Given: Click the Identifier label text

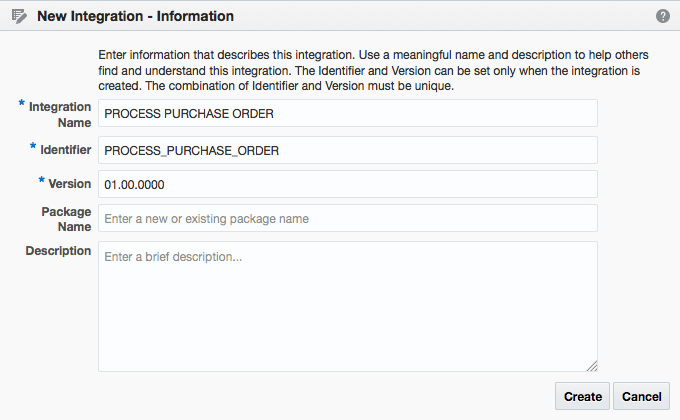Looking at the screenshot, I should (65, 150).
